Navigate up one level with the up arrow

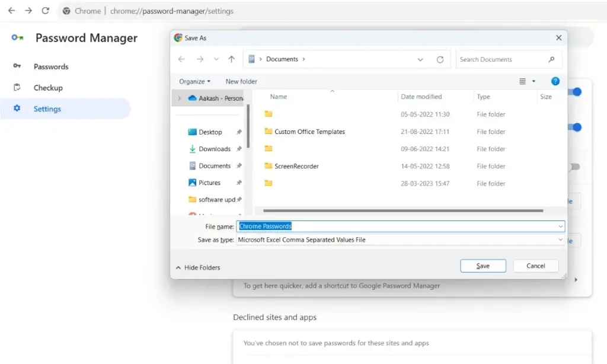231,59
